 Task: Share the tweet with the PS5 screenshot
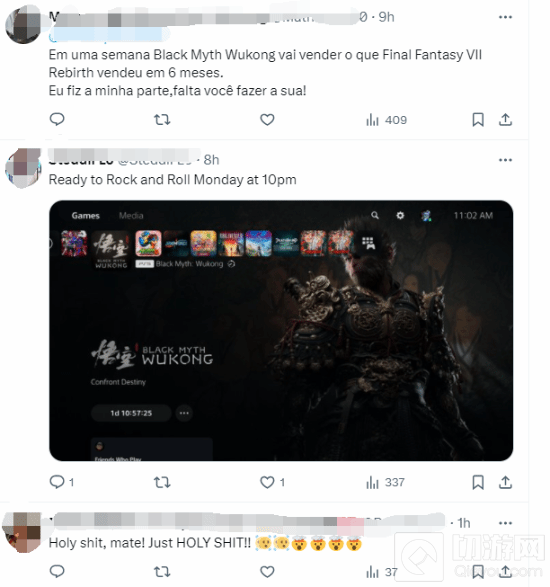[x=505, y=482]
